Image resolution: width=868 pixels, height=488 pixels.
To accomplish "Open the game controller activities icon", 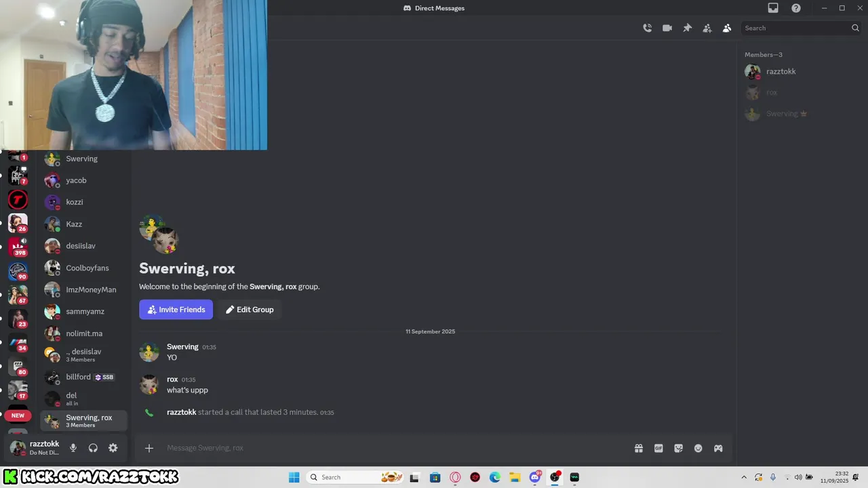I will [718, 448].
